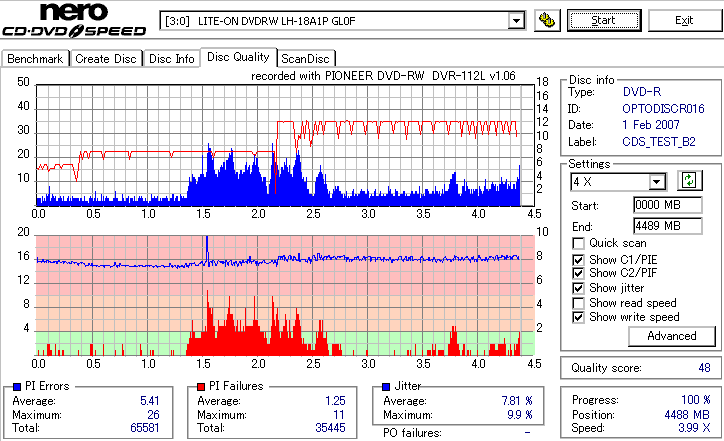Open the Advanced settings button

(x=672, y=336)
